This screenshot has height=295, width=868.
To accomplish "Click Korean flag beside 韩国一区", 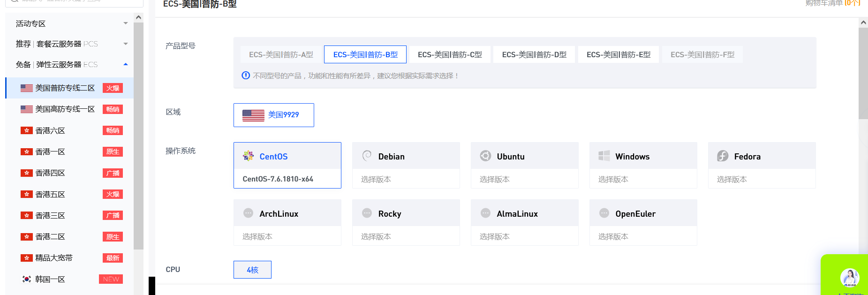I will (x=27, y=279).
